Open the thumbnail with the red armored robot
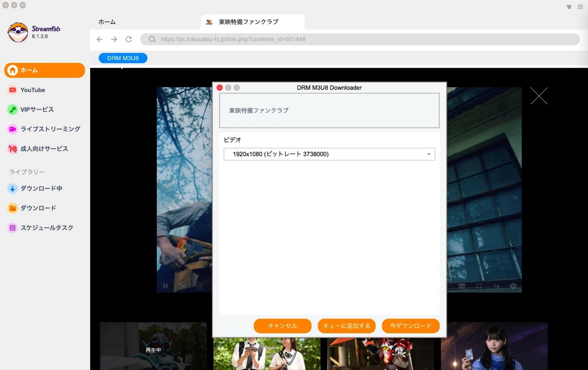588x370 pixels. tap(381, 353)
